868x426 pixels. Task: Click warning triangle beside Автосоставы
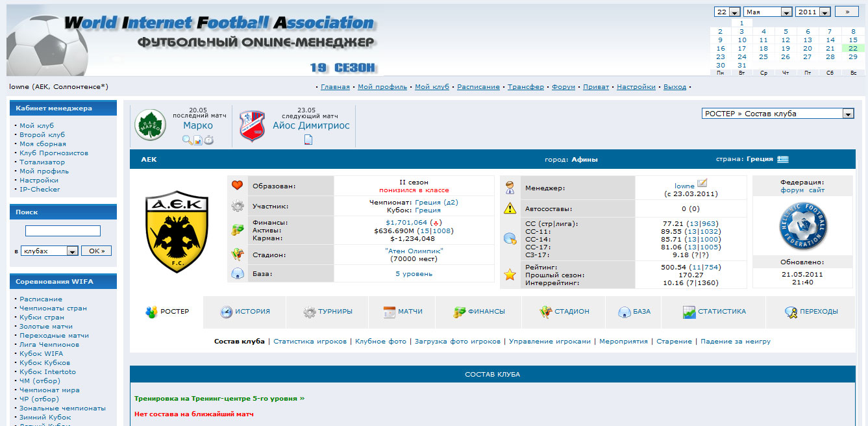coord(510,208)
